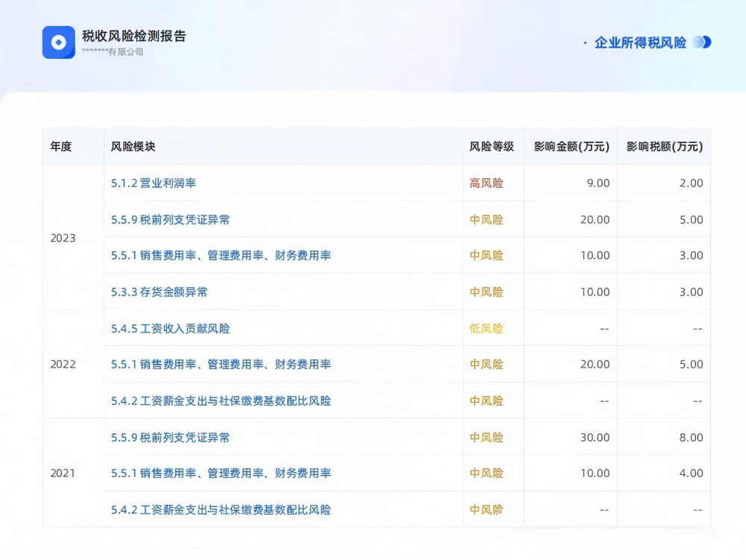The width and height of the screenshot is (746, 560).
Task: Click the 风险模块 column header
Action: 133,146
